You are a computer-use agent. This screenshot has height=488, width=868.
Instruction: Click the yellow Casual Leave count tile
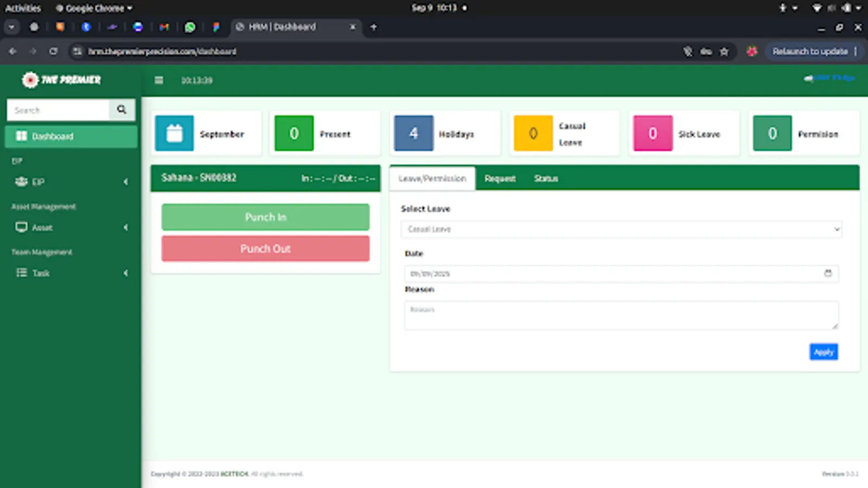coord(533,133)
